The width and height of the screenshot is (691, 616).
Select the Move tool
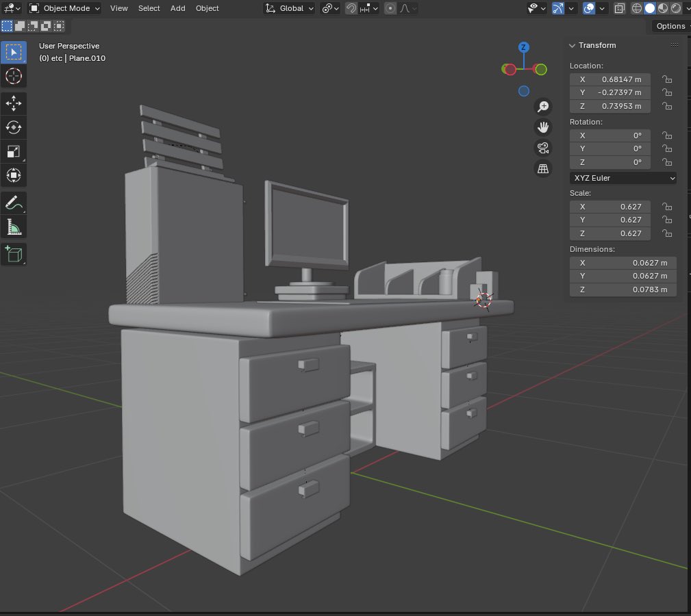pos(14,103)
